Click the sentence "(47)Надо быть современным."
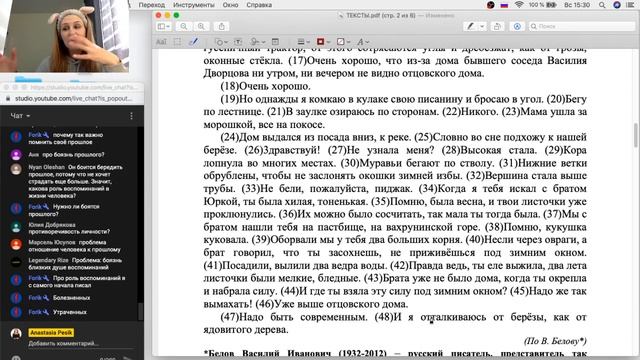The width and height of the screenshot is (640, 360). point(294,317)
